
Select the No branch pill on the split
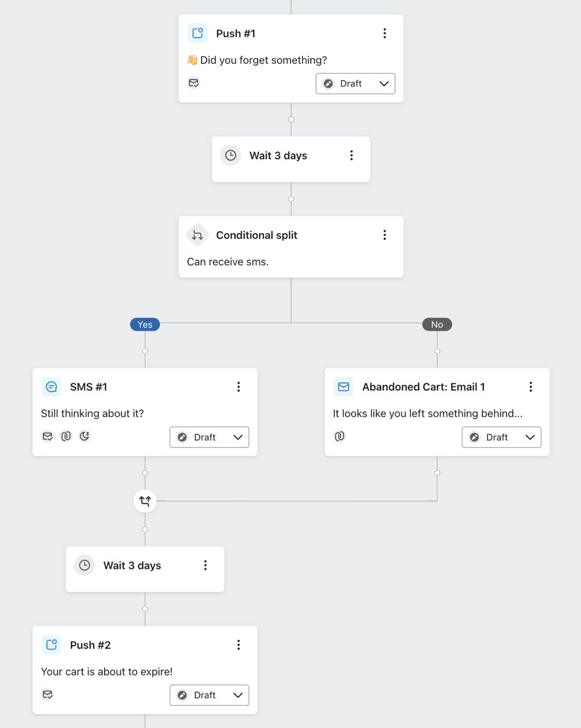436,325
